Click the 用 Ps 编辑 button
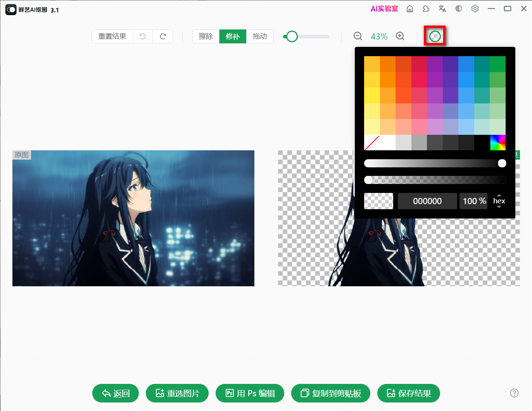This screenshot has height=411, width=532. point(250,393)
